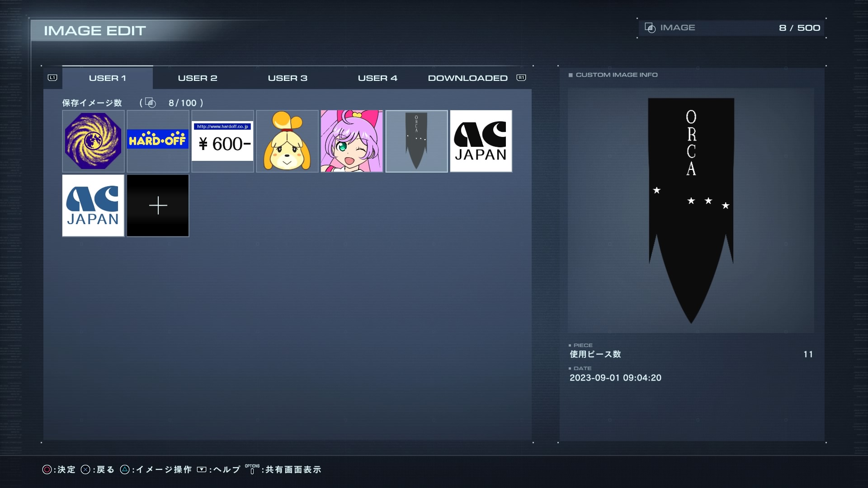The image size is (868, 488).
Task: Select the purple galaxy octagon emblem
Action: tap(93, 141)
